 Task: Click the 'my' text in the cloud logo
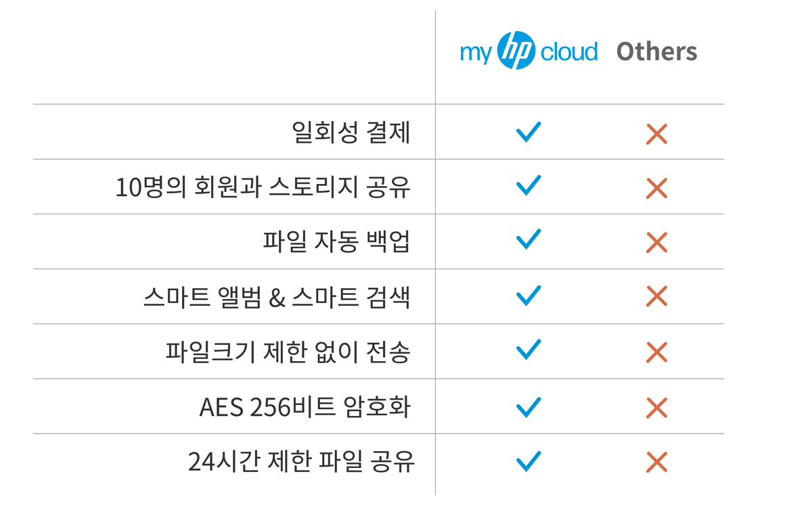[476, 53]
